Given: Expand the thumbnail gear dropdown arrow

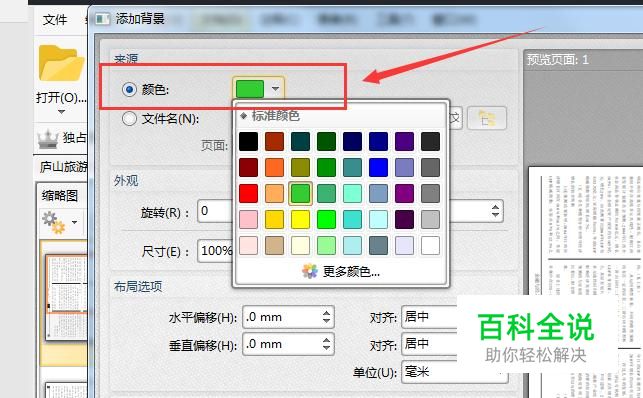Looking at the screenshot, I should tap(74, 222).
